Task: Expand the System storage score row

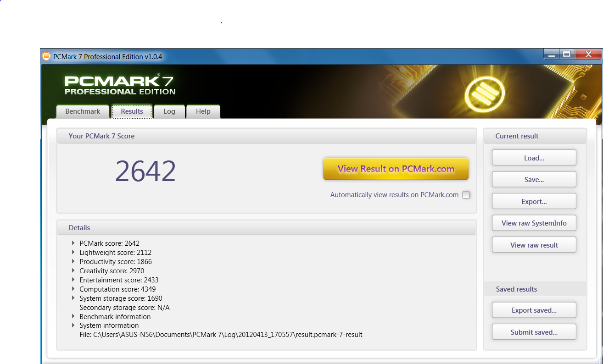Action: [x=73, y=298]
